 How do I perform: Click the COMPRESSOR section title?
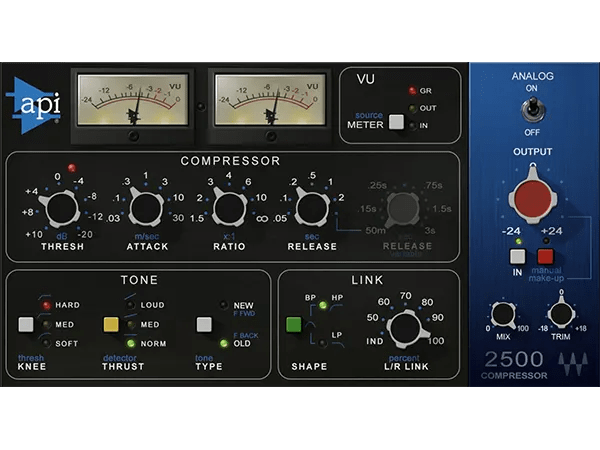click(x=230, y=161)
